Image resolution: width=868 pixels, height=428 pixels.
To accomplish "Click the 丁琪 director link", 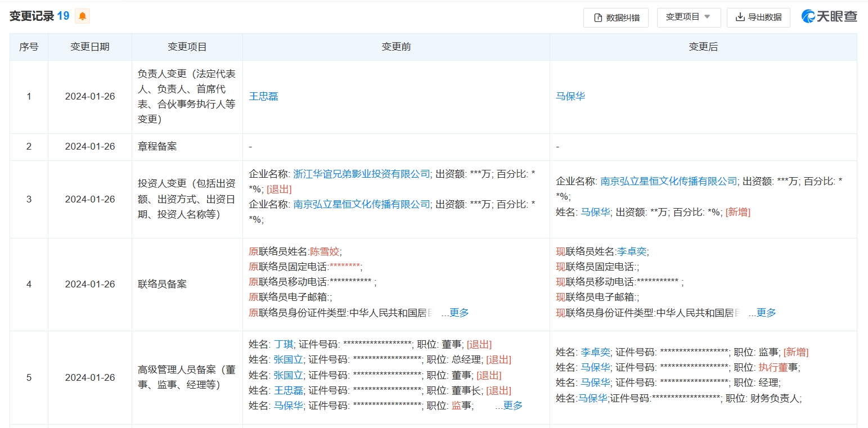I will (284, 344).
